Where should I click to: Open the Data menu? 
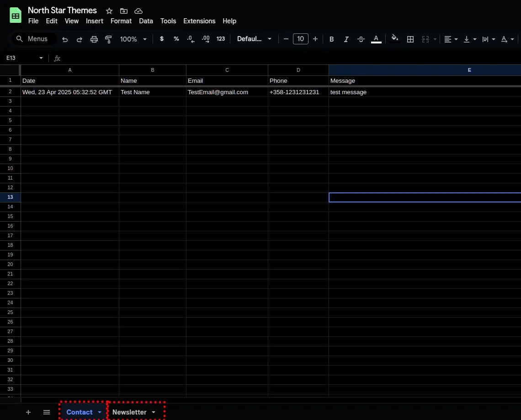tap(146, 21)
